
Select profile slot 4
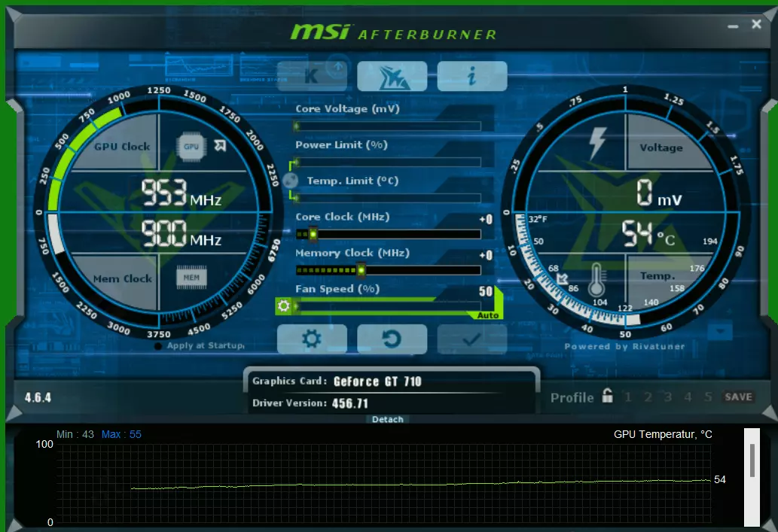(688, 397)
